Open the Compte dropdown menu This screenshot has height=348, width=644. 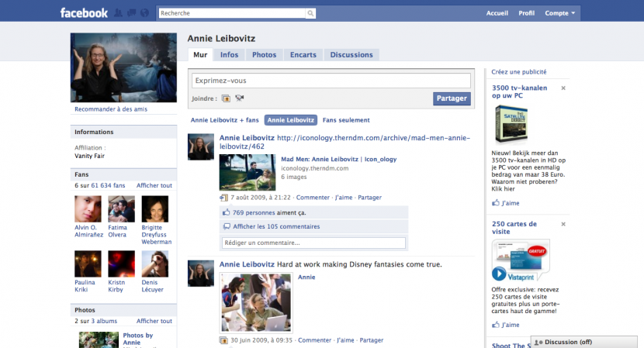[x=559, y=13]
